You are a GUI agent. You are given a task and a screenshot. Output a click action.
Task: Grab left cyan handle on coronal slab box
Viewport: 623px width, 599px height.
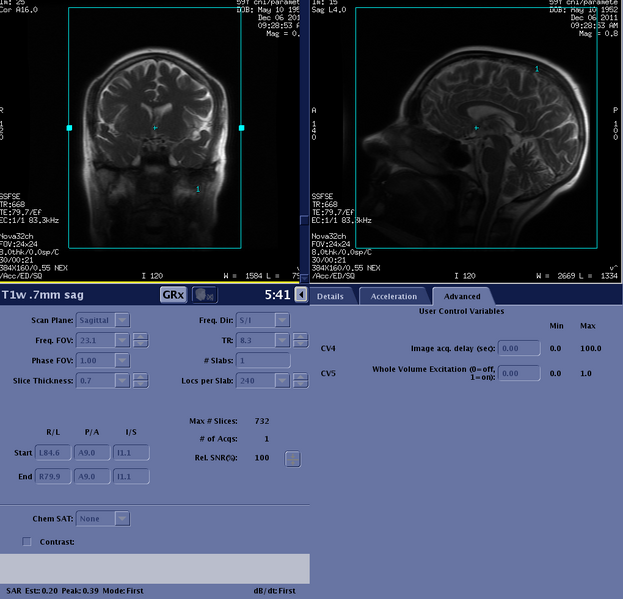click(69, 128)
